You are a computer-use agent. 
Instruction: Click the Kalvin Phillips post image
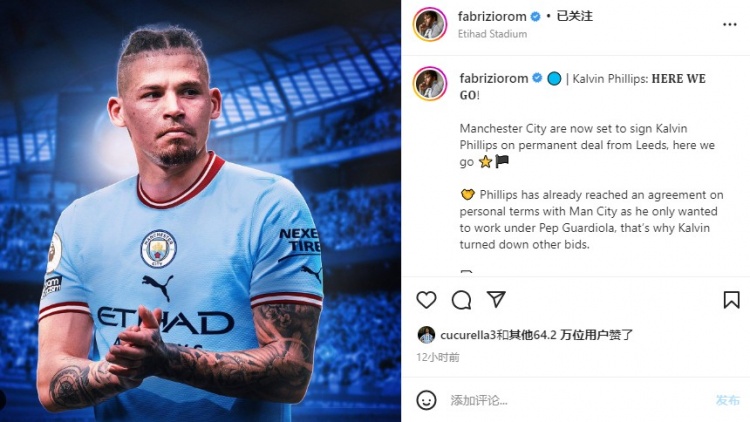(x=200, y=211)
